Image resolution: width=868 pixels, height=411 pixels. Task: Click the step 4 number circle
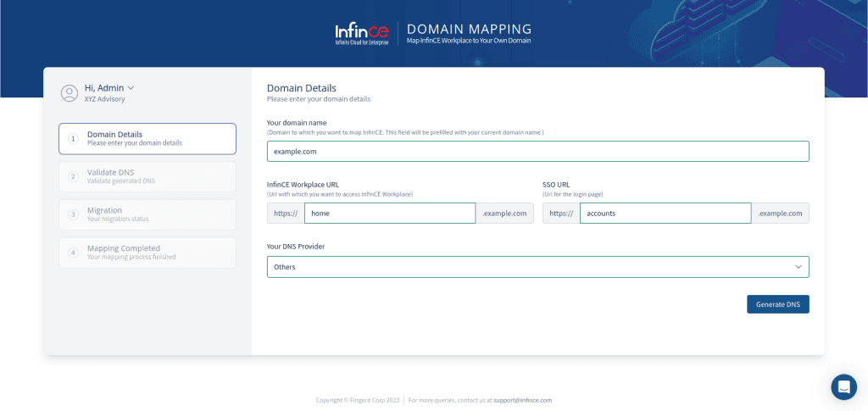(73, 253)
